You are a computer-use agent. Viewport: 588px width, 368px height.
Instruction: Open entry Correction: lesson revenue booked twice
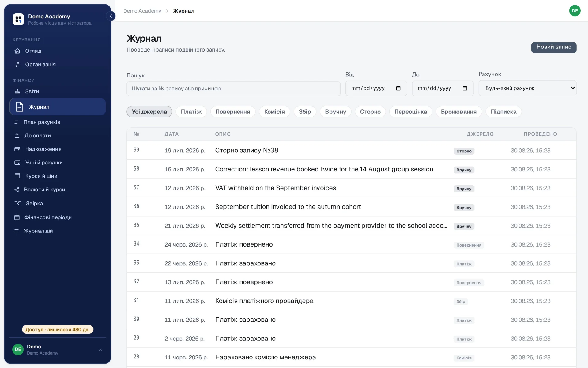pyautogui.click(x=352, y=169)
